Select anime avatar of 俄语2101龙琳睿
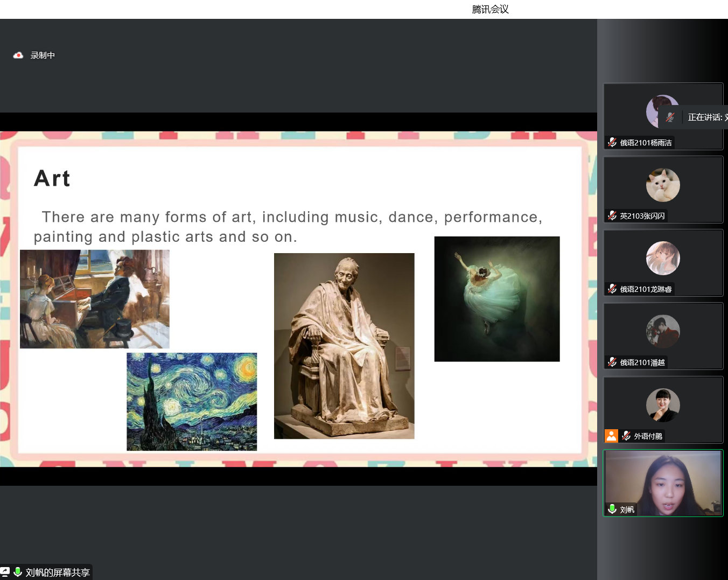Screen dimensions: 728x580 tap(663, 258)
